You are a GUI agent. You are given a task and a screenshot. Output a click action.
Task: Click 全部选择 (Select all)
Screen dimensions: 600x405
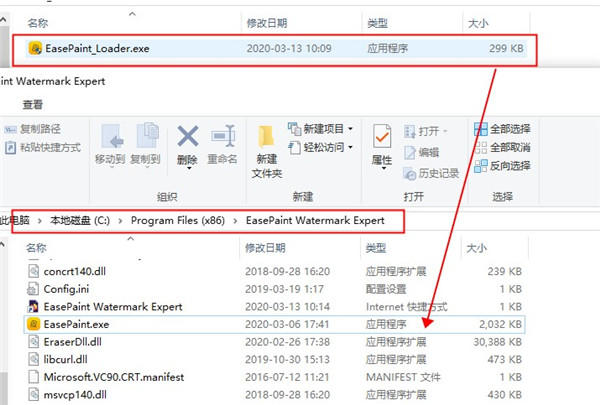coord(502,129)
